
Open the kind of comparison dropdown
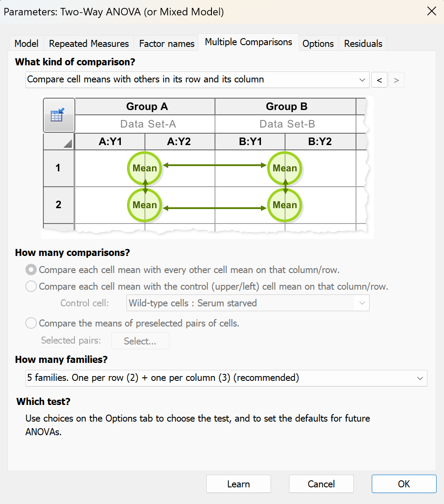(x=363, y=80)
